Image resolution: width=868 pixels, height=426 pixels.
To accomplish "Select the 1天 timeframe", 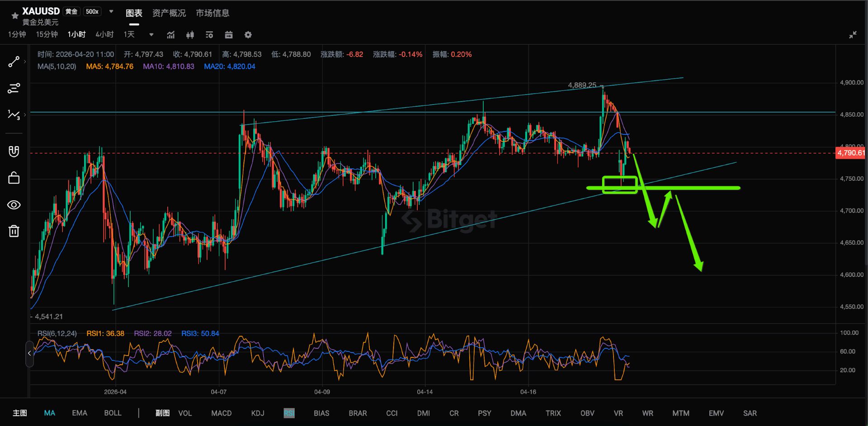I will [x=129, y=34].
